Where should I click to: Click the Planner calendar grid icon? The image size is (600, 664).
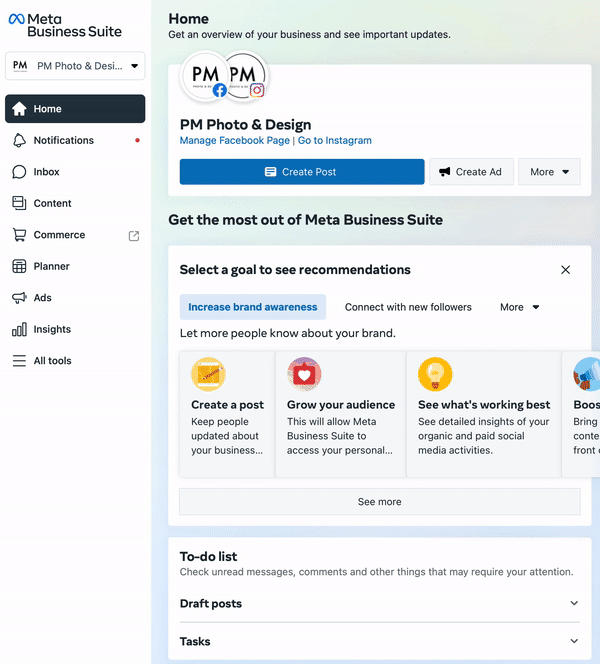tap(19, 266)
